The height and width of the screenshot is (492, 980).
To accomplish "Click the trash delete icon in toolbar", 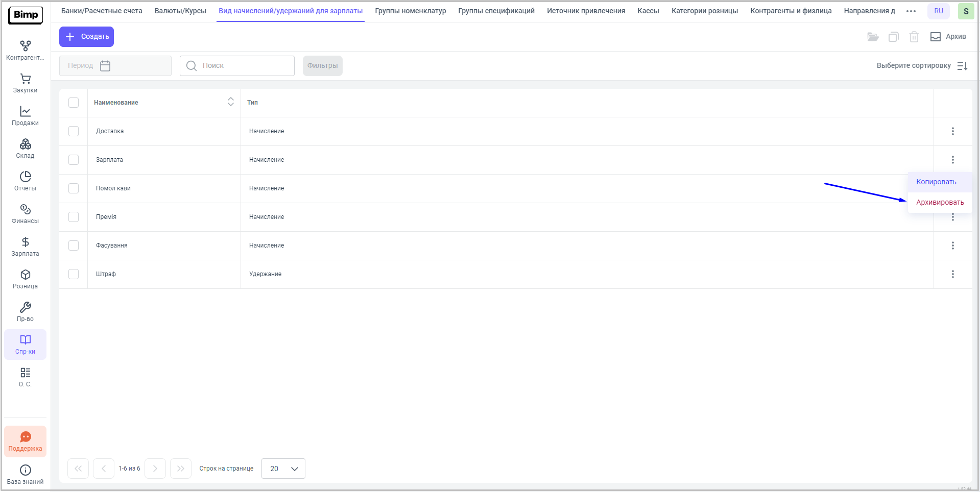I will pyautogui.click(x=914, y=37).
